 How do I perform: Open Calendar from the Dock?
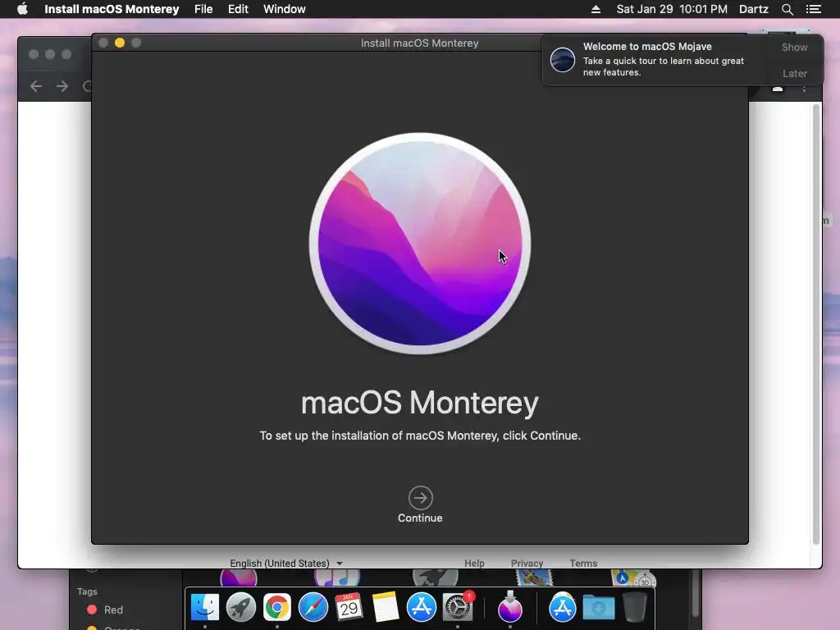[349, 608]
